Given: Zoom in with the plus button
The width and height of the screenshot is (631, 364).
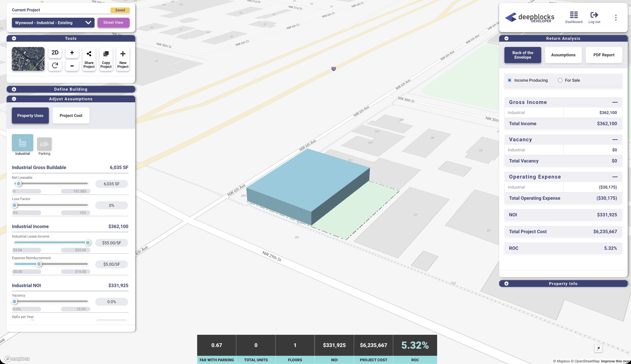Looking at the screenshot, I should tap(72, 52).
